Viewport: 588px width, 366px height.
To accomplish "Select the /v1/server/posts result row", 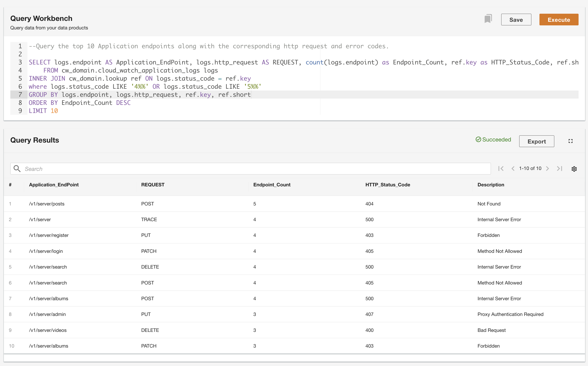I will point(47,204).
